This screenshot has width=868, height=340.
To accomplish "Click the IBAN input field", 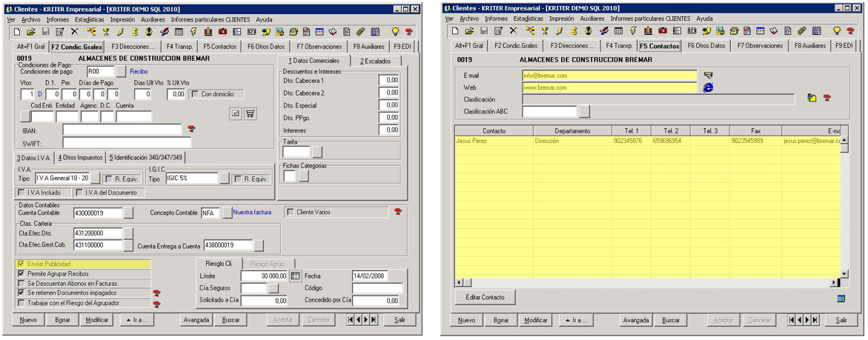I will (122, 130).
